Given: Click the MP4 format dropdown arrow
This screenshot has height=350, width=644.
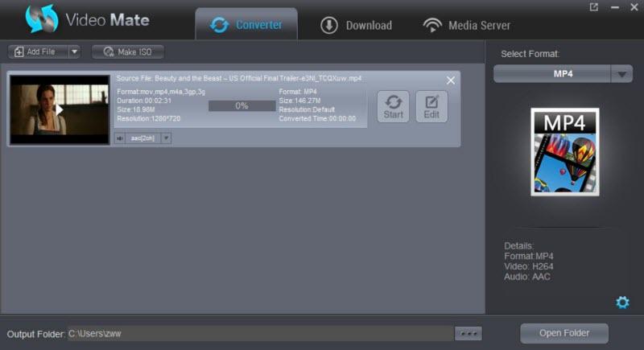Looking at the screenshot, I should [621, 74].
